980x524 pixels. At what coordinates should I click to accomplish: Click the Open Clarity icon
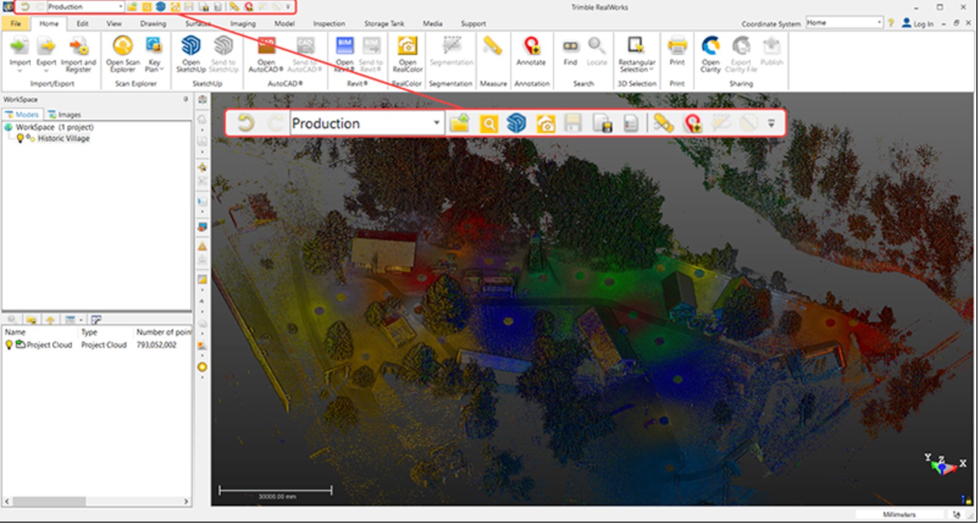710,46
